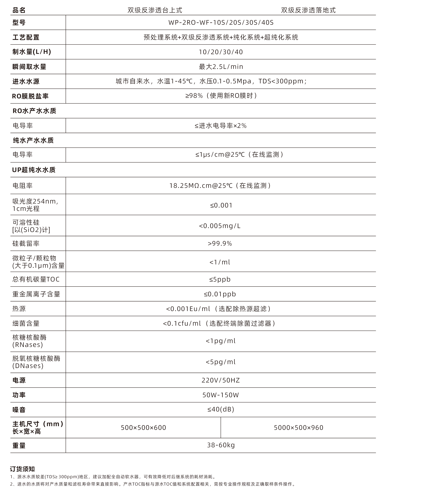Click the UP超纯水水质 section heading
The image size is (448, 493).
tap(34, 170)
